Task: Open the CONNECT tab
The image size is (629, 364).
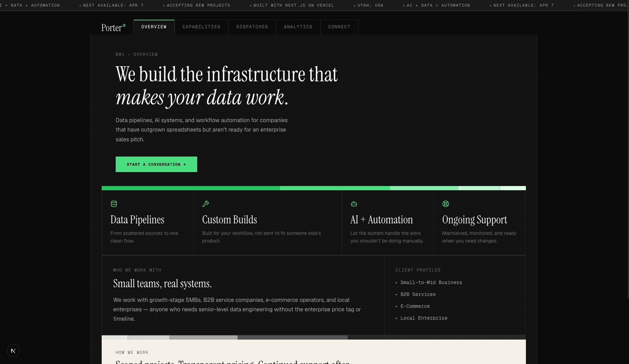Action: pos(339,27)
